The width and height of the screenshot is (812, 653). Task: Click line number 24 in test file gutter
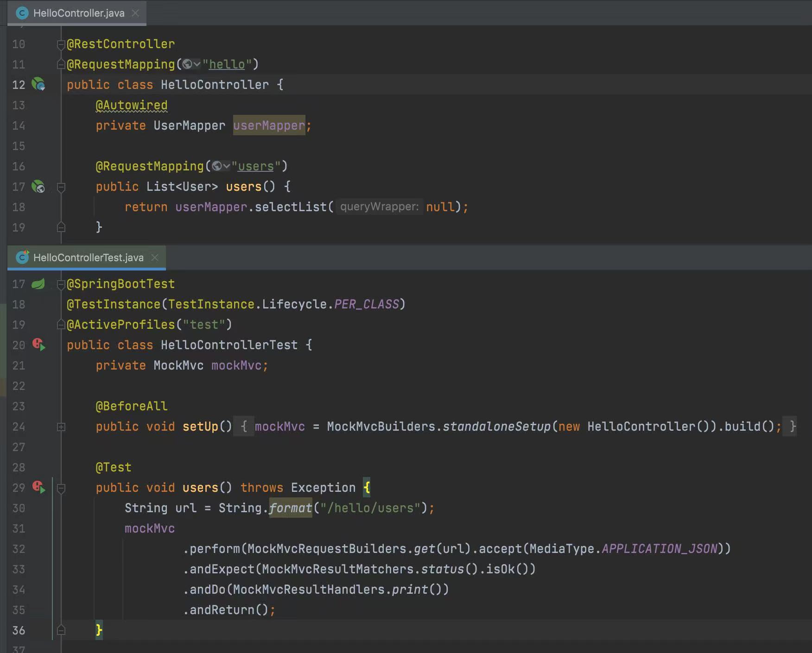19,427
